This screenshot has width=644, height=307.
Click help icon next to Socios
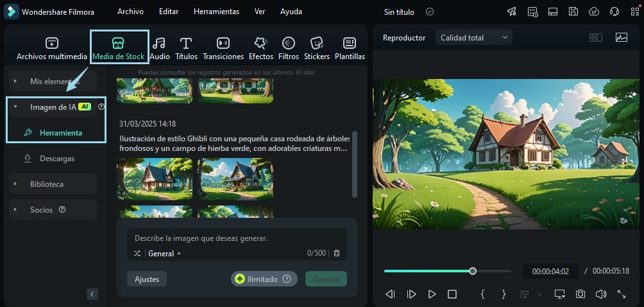tap(62, 209)
